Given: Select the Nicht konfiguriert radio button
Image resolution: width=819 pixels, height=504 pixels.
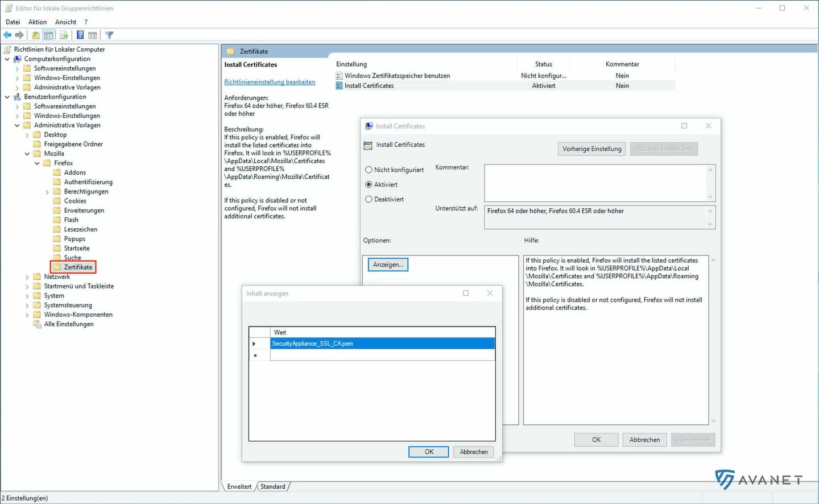Looking at the screenshot, I should pyautogui.click(x=369, y=170).
